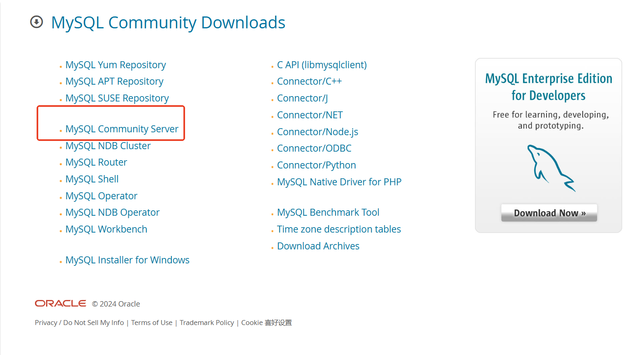This screenshot has height=355, width=644.
Task: Open MySQL Benchmark Tool link
Action: pos(328,212)
